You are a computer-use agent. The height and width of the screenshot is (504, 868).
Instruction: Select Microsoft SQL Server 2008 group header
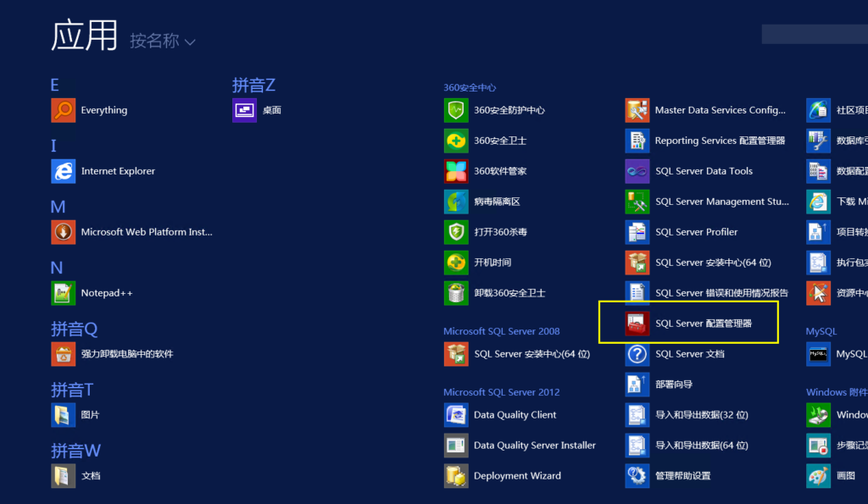pyautogui.click(x=502, y=331)
